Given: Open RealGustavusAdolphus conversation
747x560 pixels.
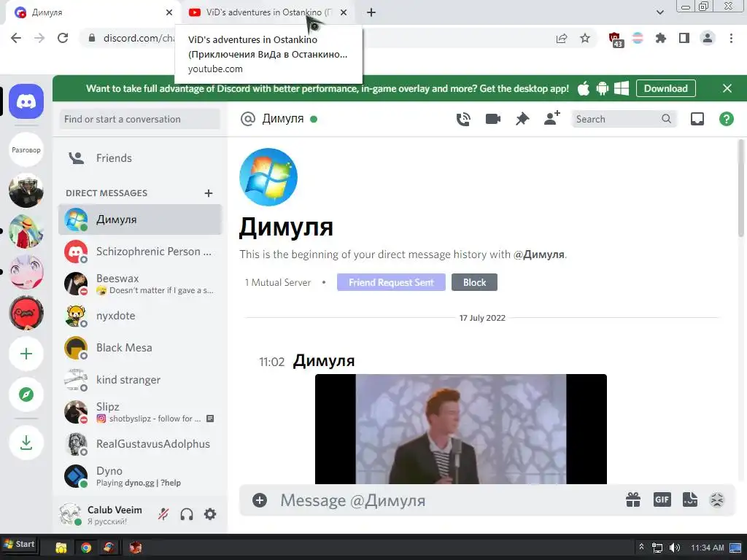Looking at the screenshot, I should pos(140,444).
